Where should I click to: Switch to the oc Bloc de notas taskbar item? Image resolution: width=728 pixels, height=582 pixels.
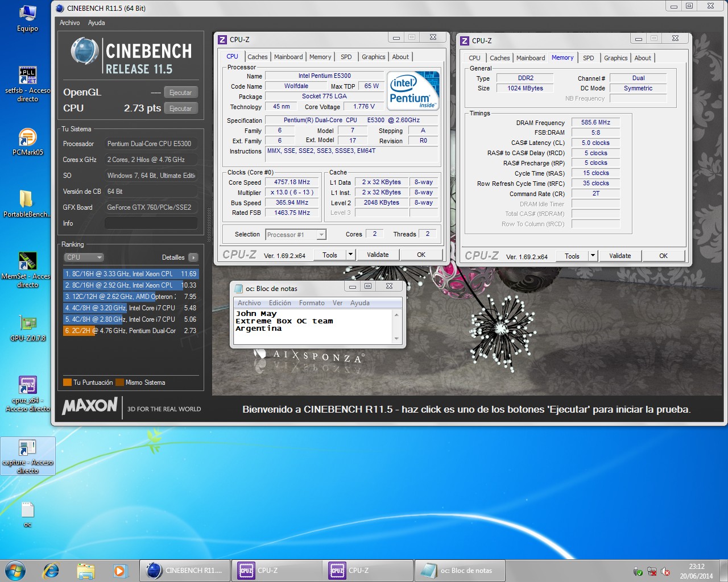click(x=460, y=570)
